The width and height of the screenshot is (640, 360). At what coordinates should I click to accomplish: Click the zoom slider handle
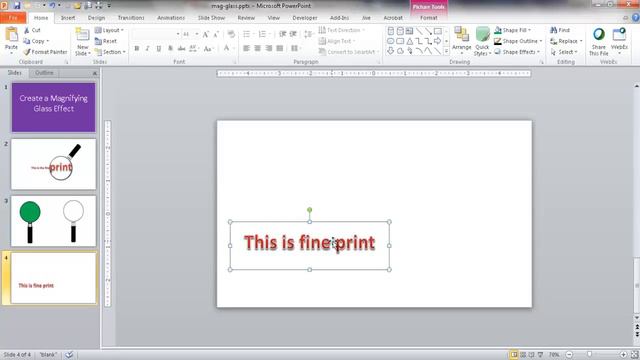click(x=589, y=355)
